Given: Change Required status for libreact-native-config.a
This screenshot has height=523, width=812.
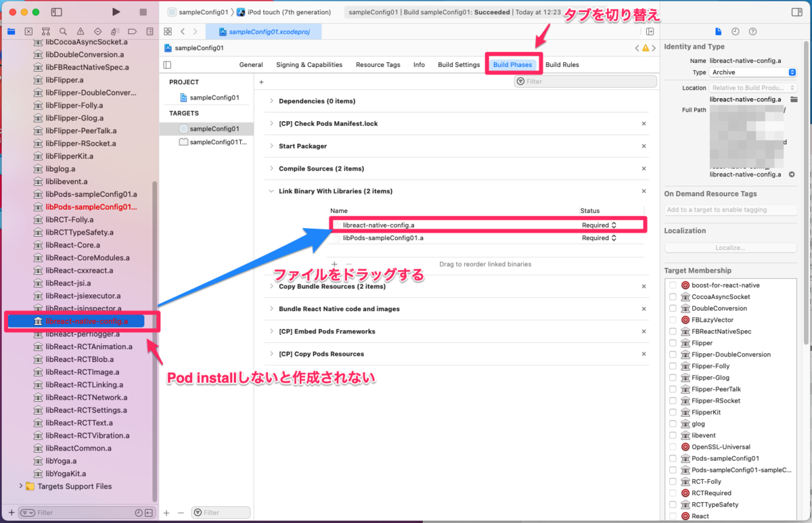Looking at the screenshot, I should point(599,226).
